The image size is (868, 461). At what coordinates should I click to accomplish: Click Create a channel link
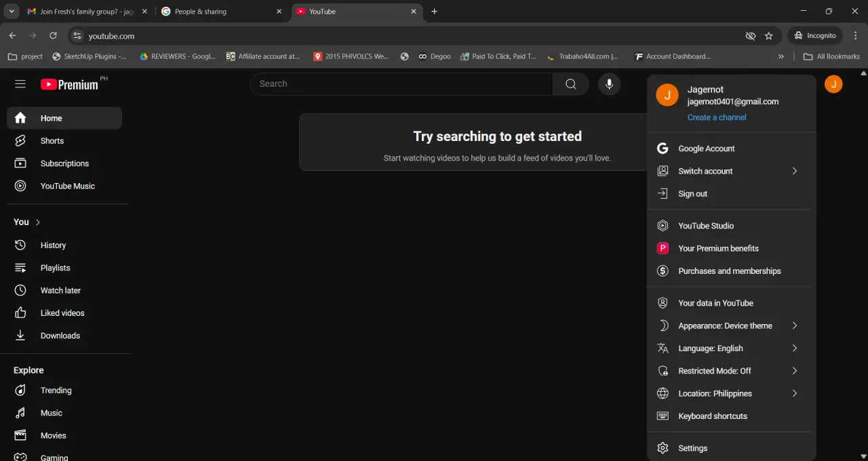(717, 117)
